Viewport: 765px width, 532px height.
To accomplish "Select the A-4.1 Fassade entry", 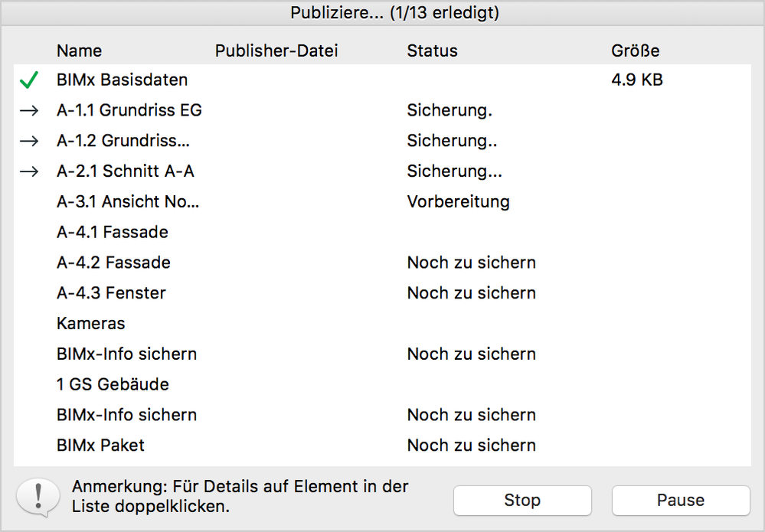I will click(x=113, y=232).
